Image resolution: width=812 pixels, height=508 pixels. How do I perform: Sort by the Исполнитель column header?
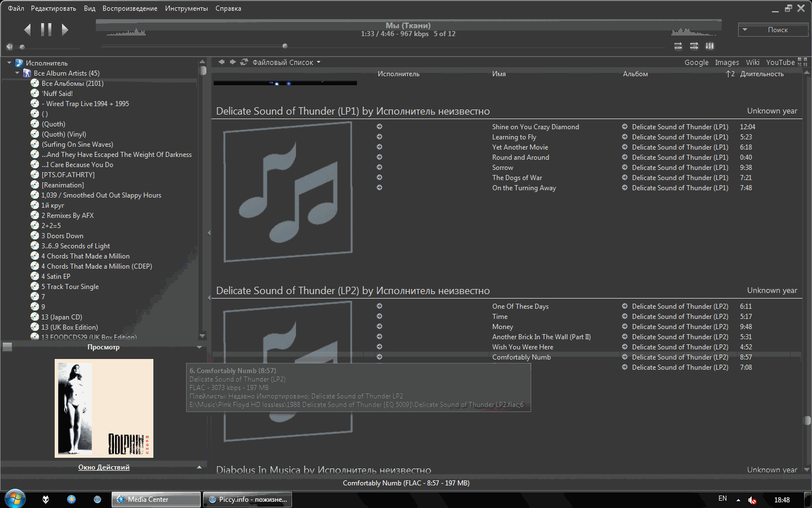399,74
